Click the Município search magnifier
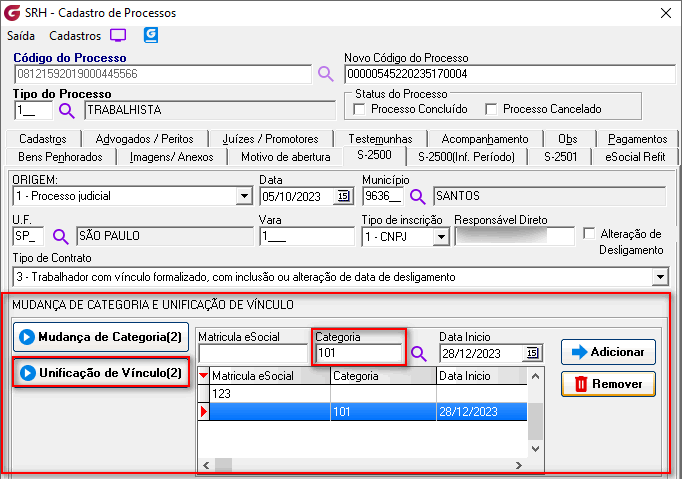 418,196
